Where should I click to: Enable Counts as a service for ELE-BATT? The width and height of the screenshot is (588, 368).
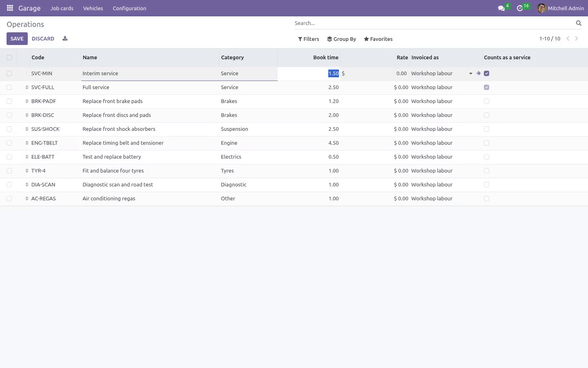point(486,157)
